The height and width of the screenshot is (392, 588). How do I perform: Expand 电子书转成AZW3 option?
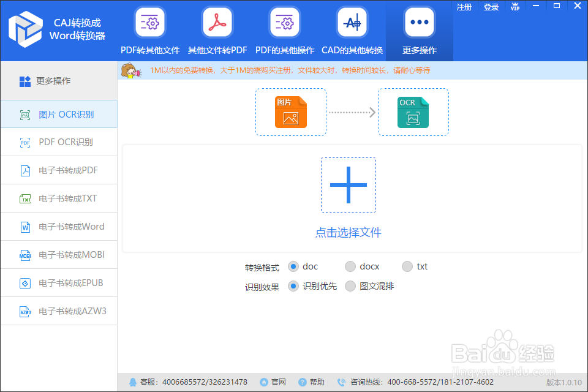coord(58,311)
